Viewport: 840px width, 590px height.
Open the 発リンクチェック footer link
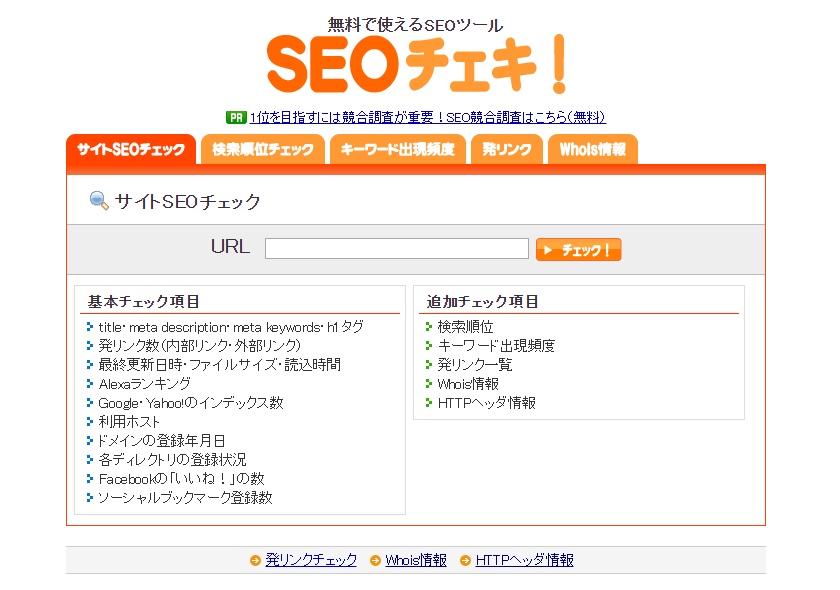tap(311, 560)
